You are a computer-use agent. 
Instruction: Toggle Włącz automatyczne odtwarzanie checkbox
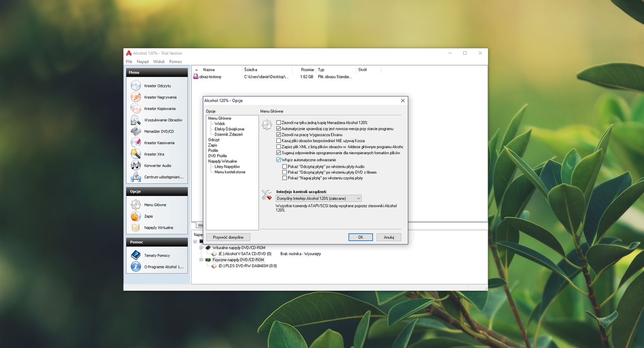click(279, 160)
